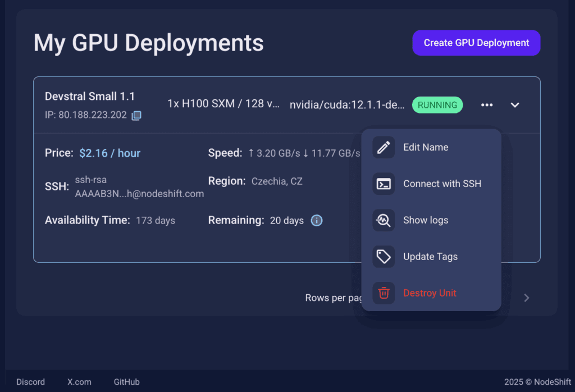Click the RUNNING status badge

[437, 105]
